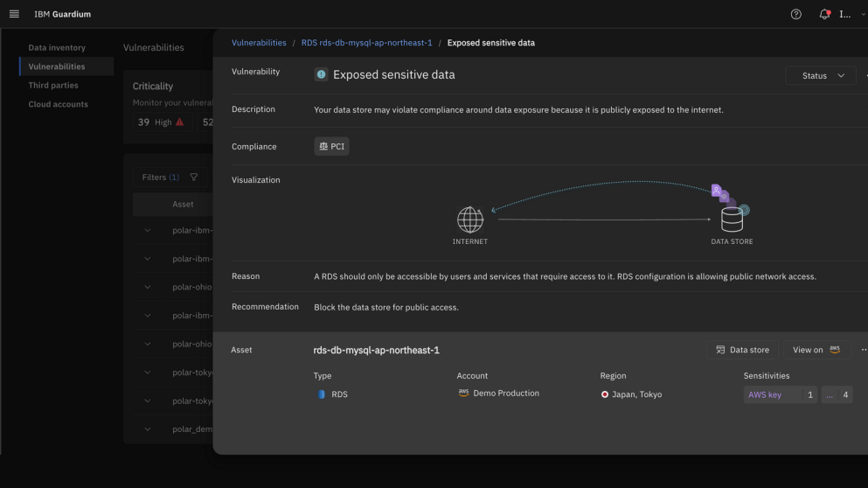Select Third parties in sidebar
Screen dimensions: 868x488
(x=53, y=86)
